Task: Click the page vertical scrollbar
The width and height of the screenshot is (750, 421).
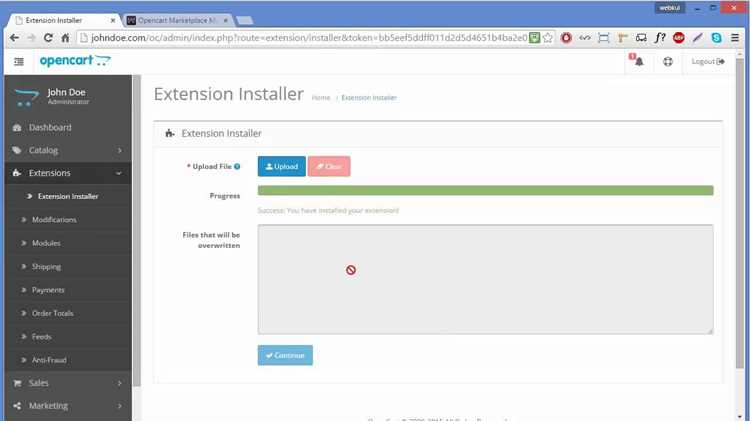Action: coord(740,213)
